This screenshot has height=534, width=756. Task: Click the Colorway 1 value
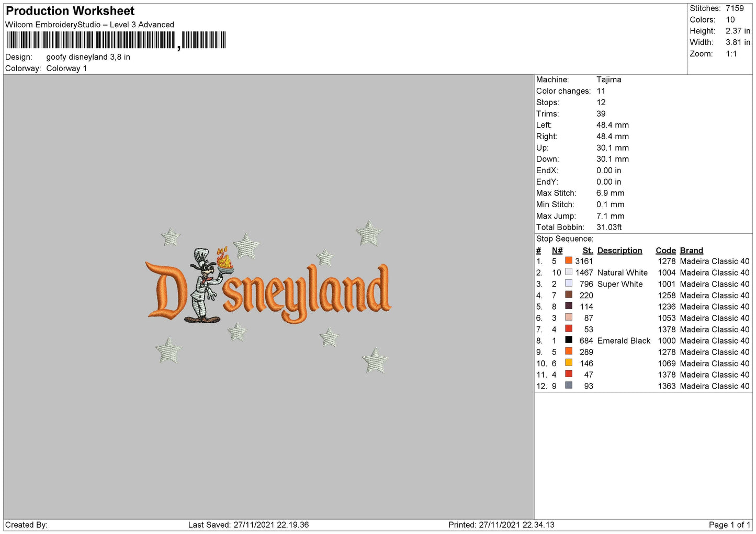[66, 69]
